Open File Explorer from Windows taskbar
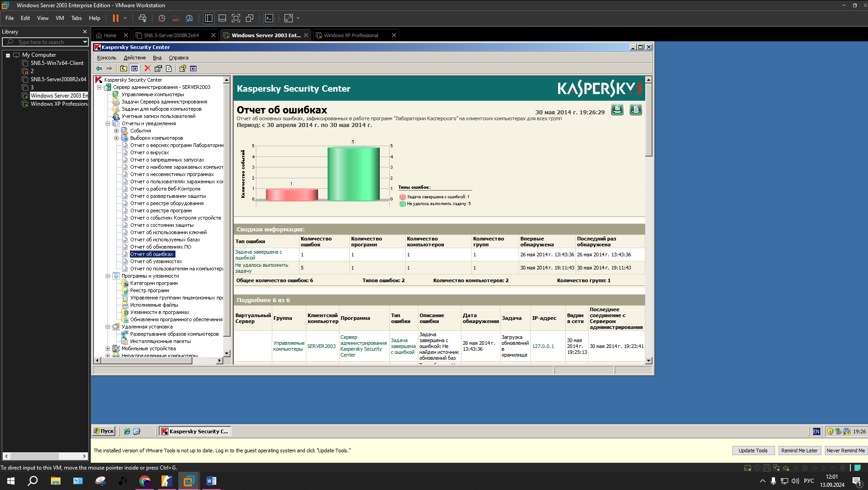Screen dimensions: 868x490 55,481
